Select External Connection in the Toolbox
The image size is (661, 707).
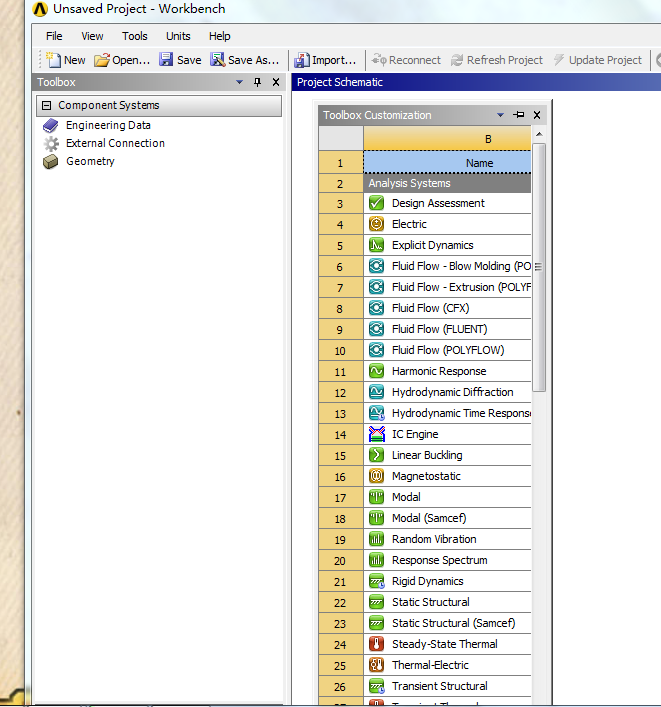coord(115,143)
